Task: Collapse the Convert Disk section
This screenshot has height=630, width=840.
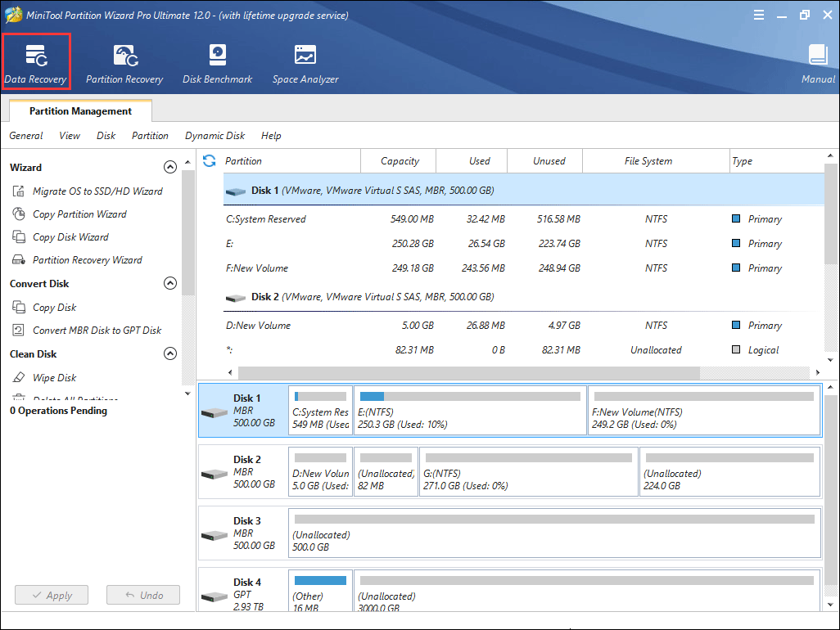Action: click(170, 284)
